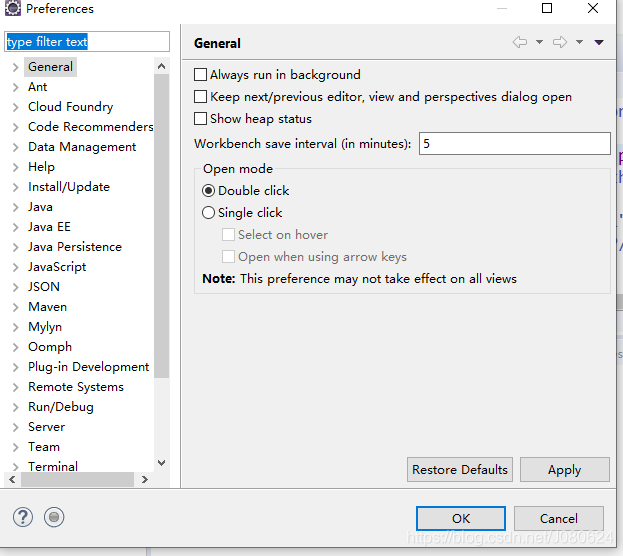Select Remote Systems category
The height and width of the screenshot is (556, 623).
[75, 387]
